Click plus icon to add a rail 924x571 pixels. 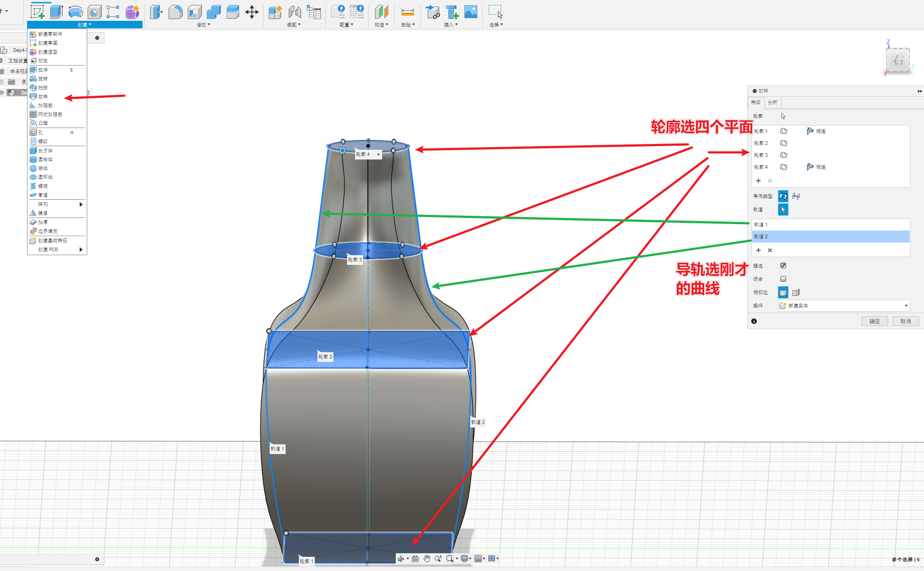coord(758,250)
